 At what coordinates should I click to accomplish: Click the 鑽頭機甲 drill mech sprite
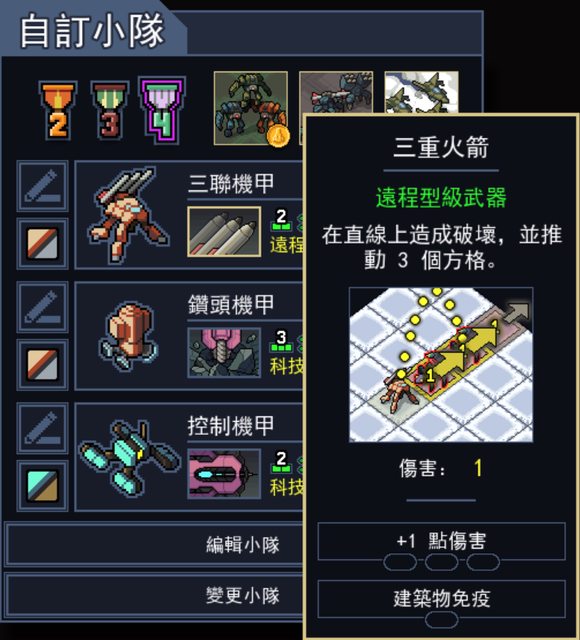point(129,336)
